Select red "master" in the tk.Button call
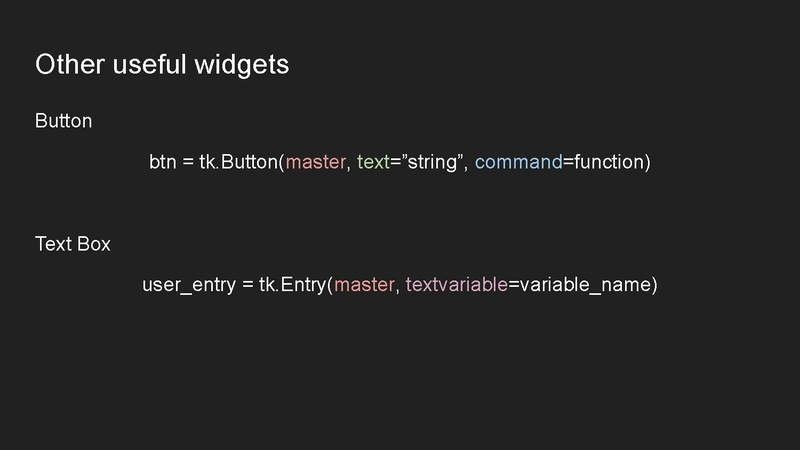 (x=315, y=162)
